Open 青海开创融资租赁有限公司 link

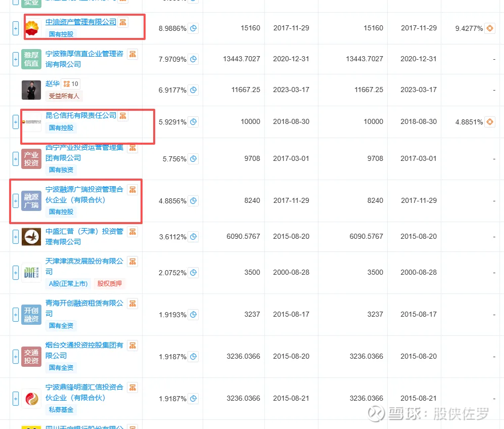pos(84,308)
